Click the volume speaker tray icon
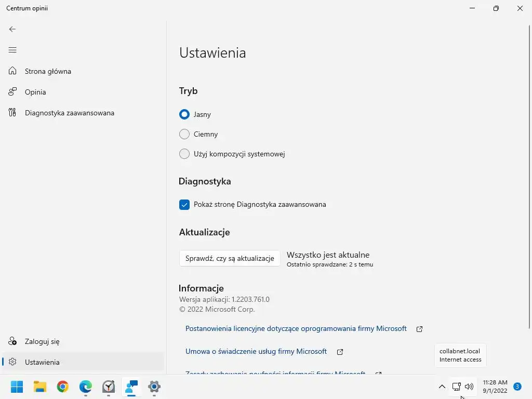Viewport: 532px width, 399px height. click(x=469, y=387)
